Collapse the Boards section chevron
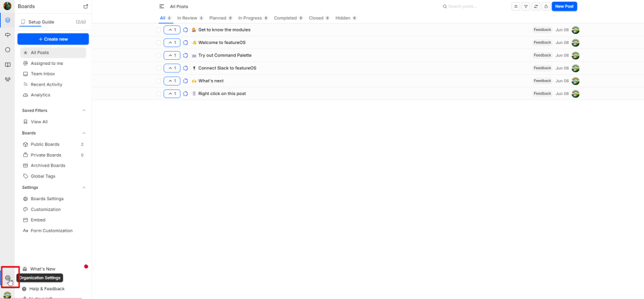The height and width of the screenshot is (299, 644). tap(84, 133)
